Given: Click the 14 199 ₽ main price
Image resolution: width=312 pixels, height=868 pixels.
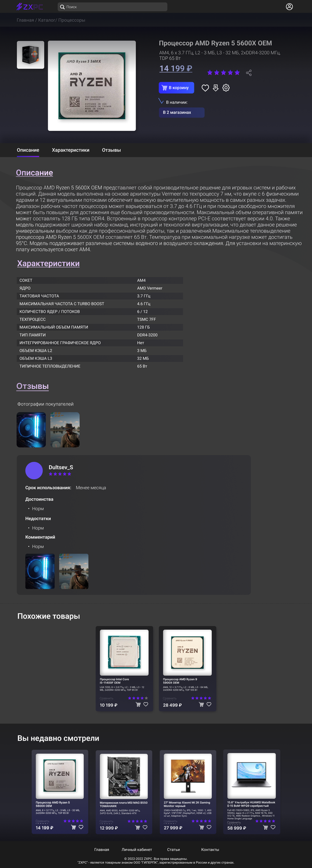Looking at the screenshot, I should [175, 69].
